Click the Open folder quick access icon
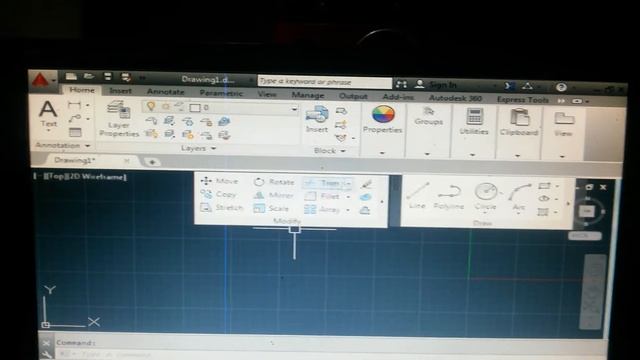Screen dimensions: 640x360 (89, 76)
